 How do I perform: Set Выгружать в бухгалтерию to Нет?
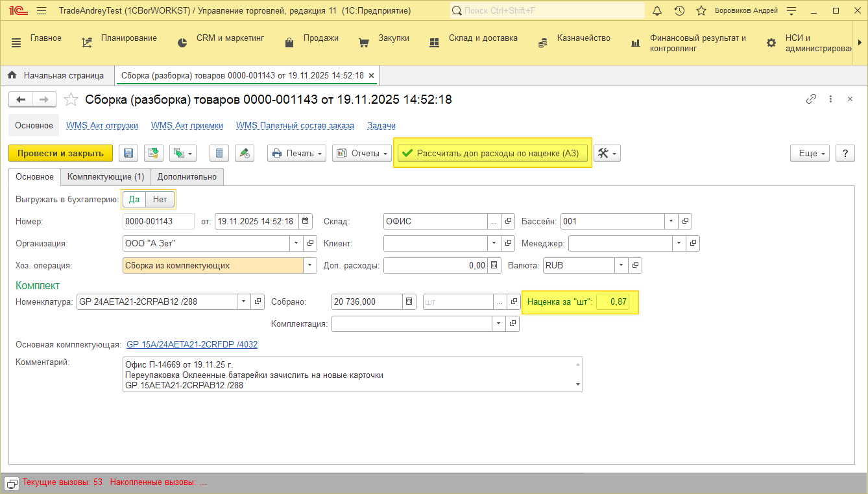coord(160,200)
